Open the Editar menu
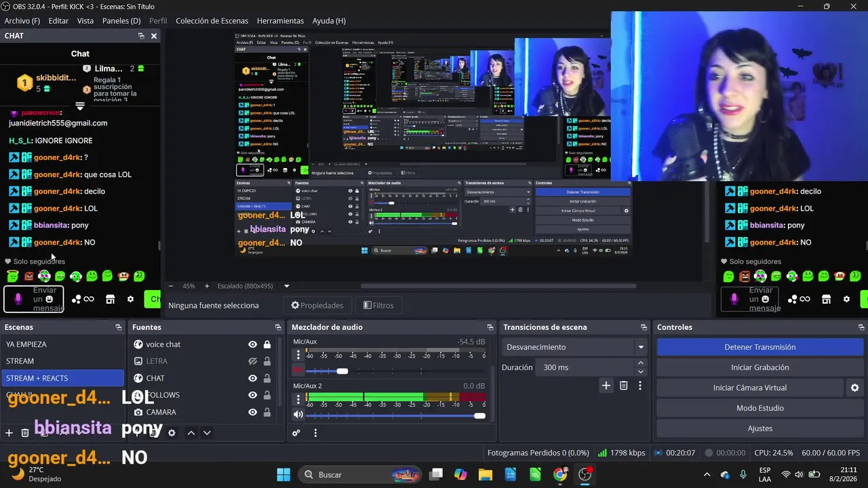 click(x=58, y=21)
